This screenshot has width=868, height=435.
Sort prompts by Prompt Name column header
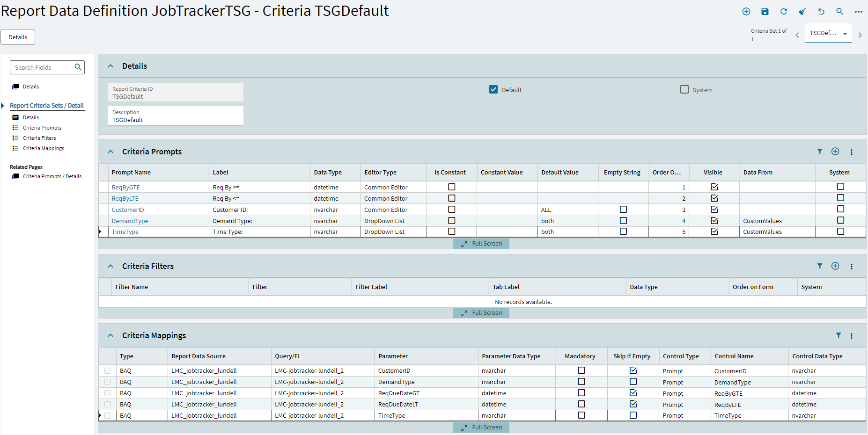(x=158, y=172)
